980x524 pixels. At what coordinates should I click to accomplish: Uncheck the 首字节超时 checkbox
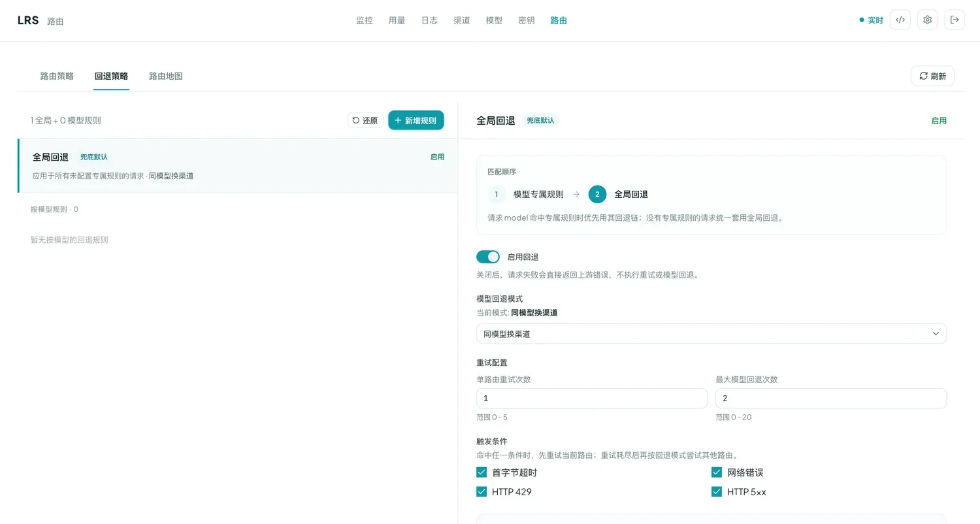pyautogui.click(x=482, y=472)
